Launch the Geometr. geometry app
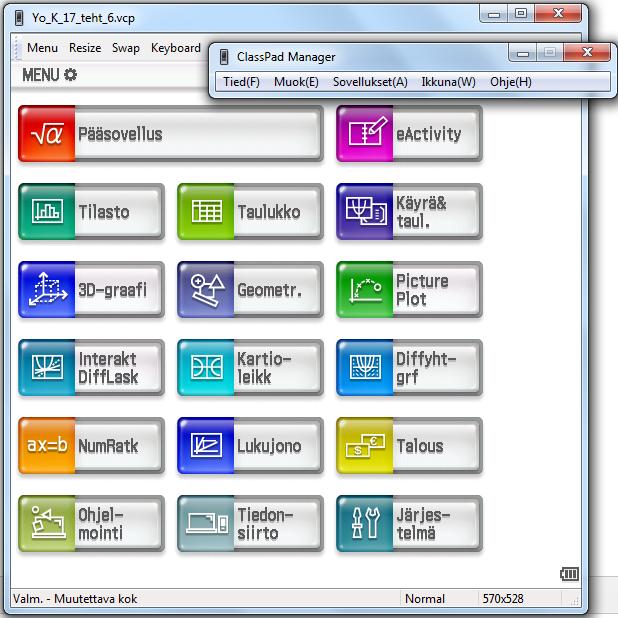 point(250,290)
